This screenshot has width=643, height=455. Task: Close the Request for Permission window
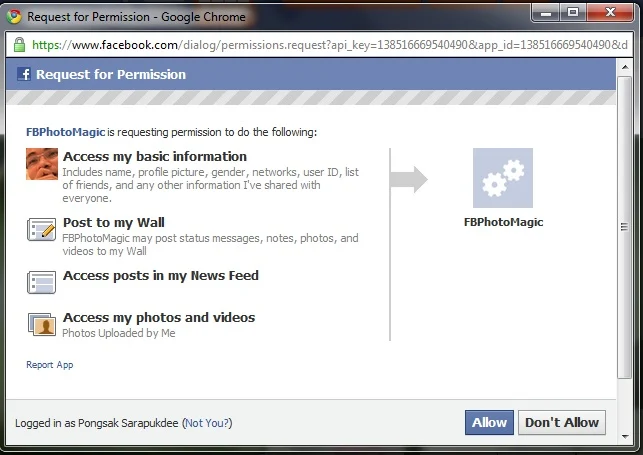610,13
